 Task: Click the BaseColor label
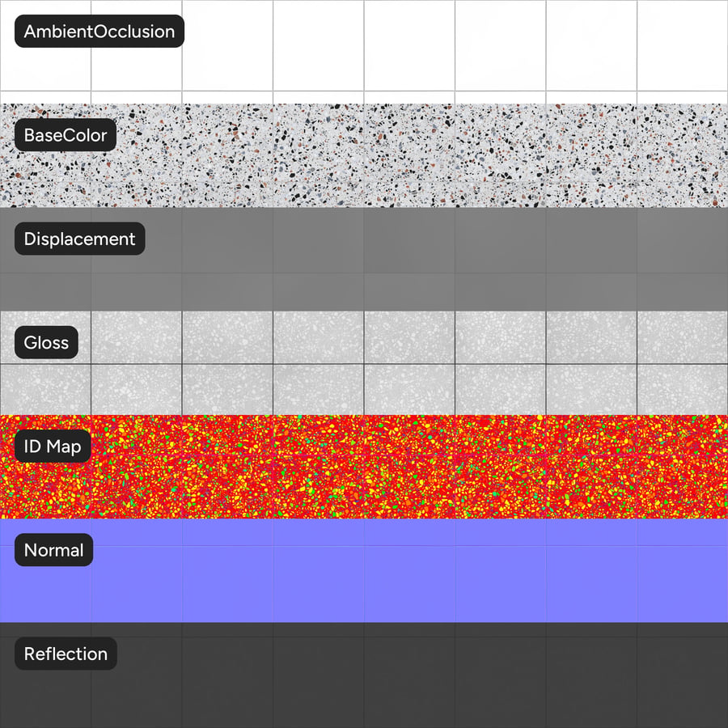pyautogui.click(x=66, y=135)
